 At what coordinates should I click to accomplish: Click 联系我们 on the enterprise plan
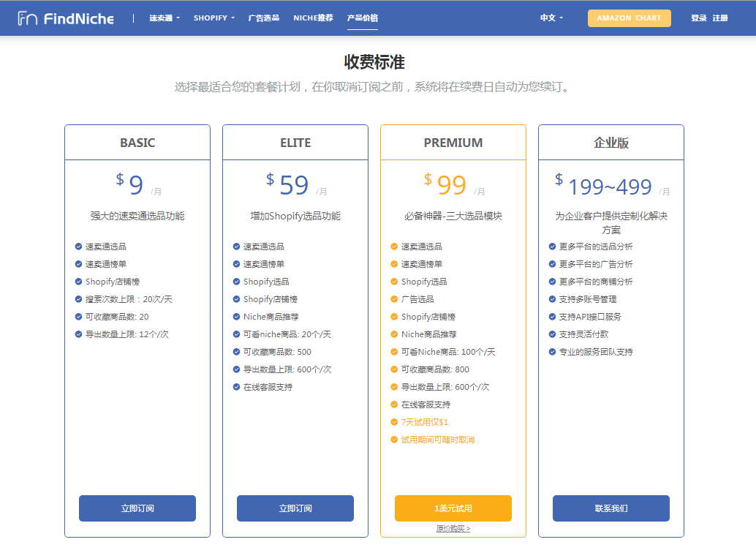click(x=611, y=508)
